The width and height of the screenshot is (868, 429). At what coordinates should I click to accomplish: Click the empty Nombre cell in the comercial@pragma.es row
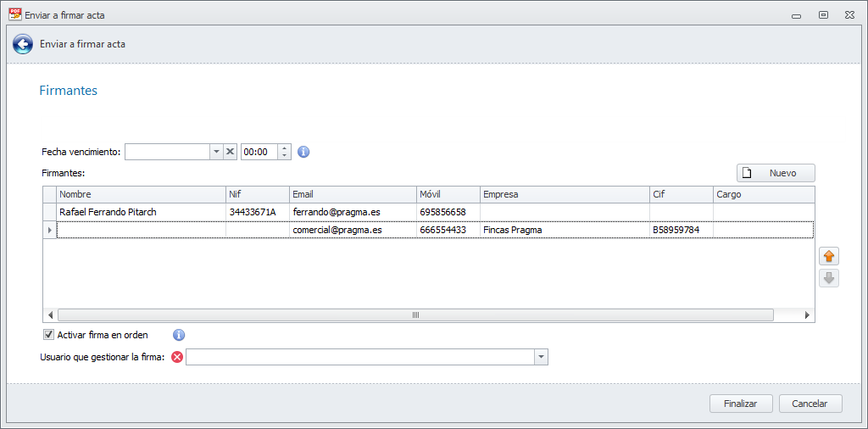tap(141, 230)
